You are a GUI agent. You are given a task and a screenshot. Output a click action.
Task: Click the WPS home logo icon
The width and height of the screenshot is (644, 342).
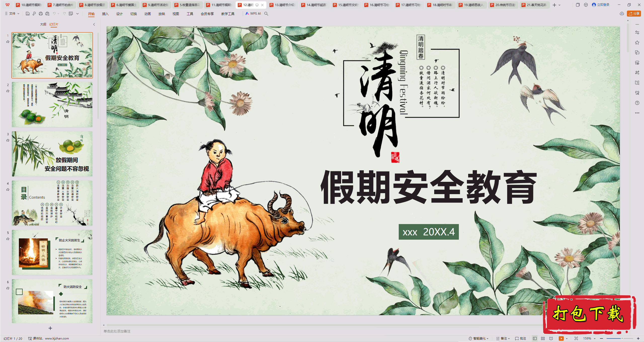[8, 5]
